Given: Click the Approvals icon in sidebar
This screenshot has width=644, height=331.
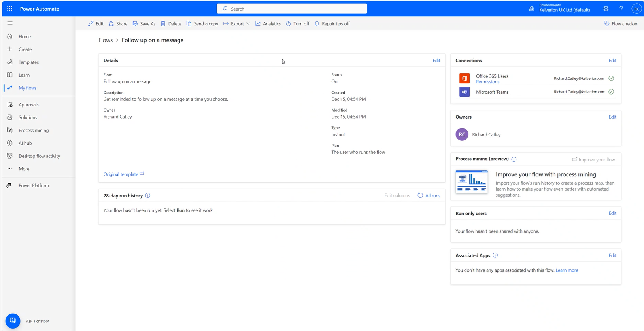Looking at the screenshot, I should 10,104.
